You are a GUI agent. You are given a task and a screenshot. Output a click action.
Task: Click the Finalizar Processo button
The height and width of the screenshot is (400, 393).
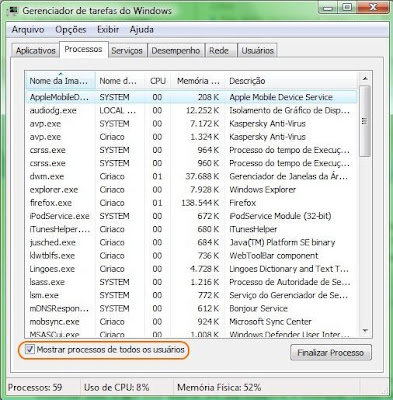[331, 353]
